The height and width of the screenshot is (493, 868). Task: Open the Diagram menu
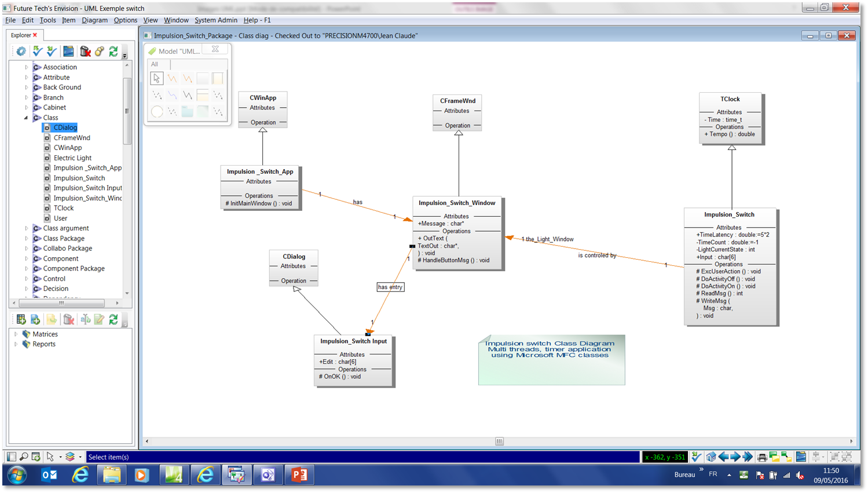pyautogui.click(x=94, y=20)
